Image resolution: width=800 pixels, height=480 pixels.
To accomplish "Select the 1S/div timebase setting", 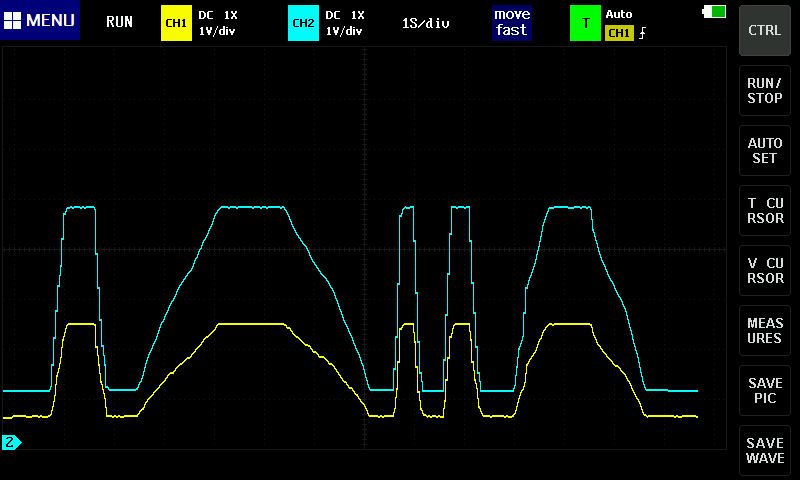I will click(425, 22).
